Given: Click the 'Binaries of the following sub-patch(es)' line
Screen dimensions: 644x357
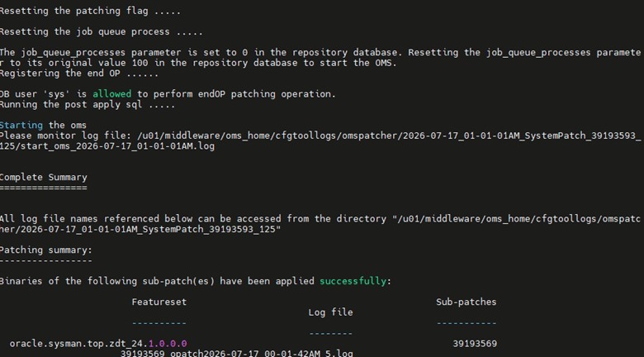Looking at the screenshot, I should point(196,281).
